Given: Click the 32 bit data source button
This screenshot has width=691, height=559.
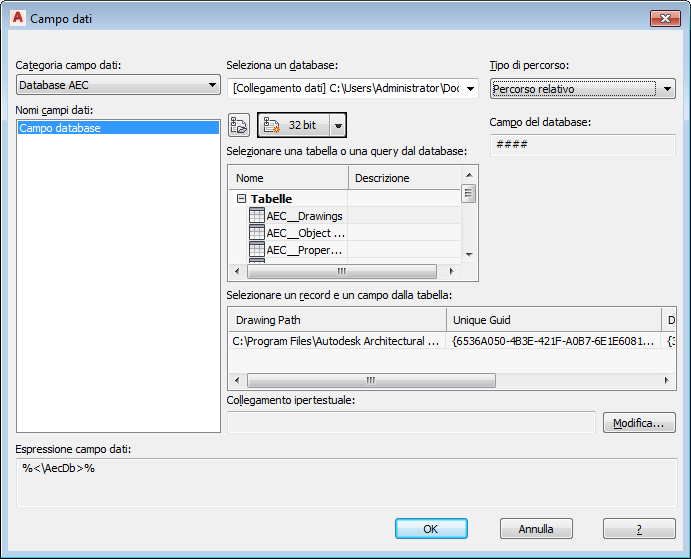Looking at the screenshot, I should coord(293,125).
